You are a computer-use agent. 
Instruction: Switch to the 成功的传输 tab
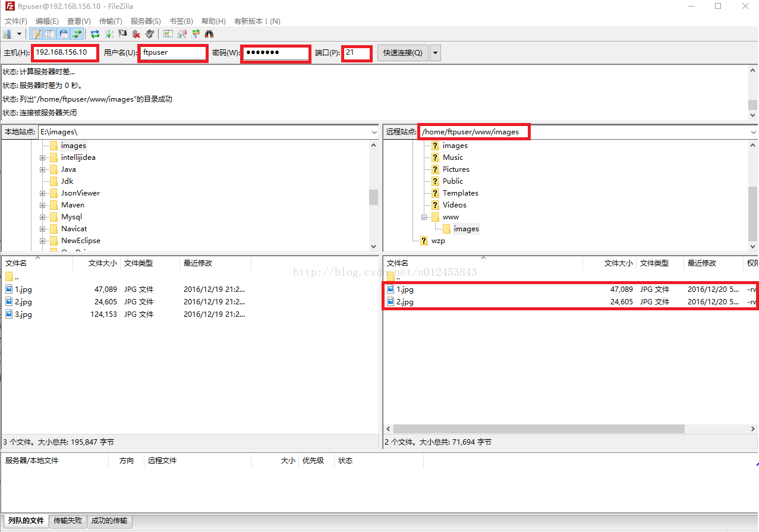point(109,521)
